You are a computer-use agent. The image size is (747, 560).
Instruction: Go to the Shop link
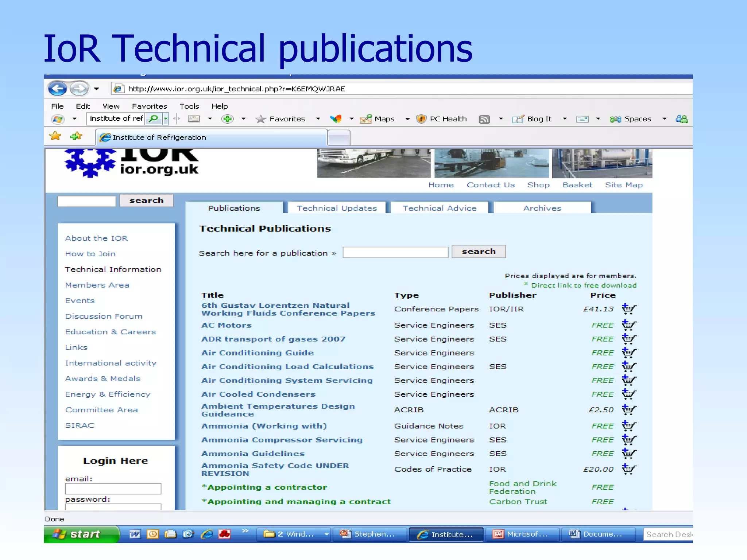[538, 185]
